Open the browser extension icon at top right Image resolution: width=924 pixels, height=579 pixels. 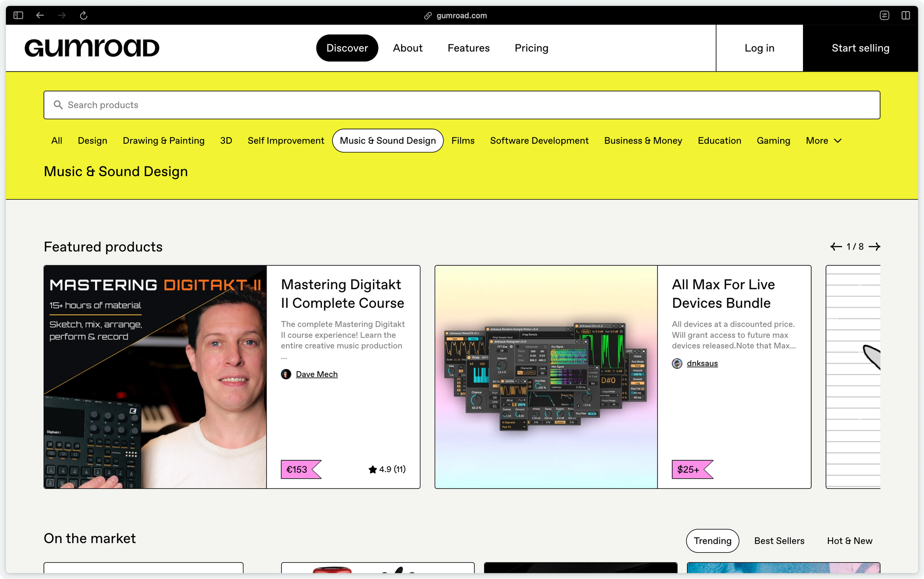click(884, 15)
